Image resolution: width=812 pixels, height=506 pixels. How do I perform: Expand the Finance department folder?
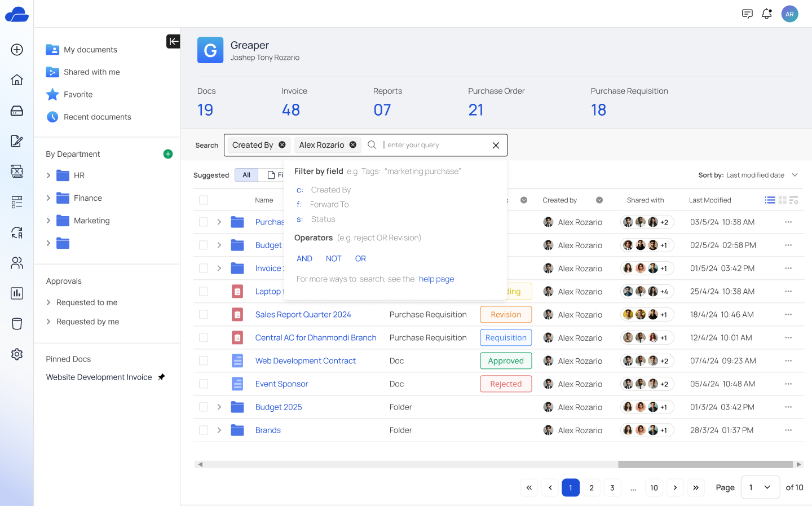click(x=48, y=198)
